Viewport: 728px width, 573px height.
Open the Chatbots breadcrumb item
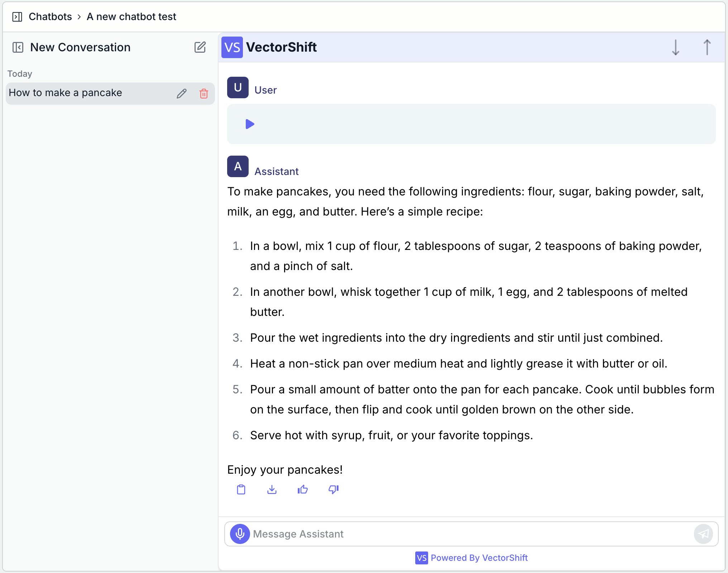coord(50,16)
